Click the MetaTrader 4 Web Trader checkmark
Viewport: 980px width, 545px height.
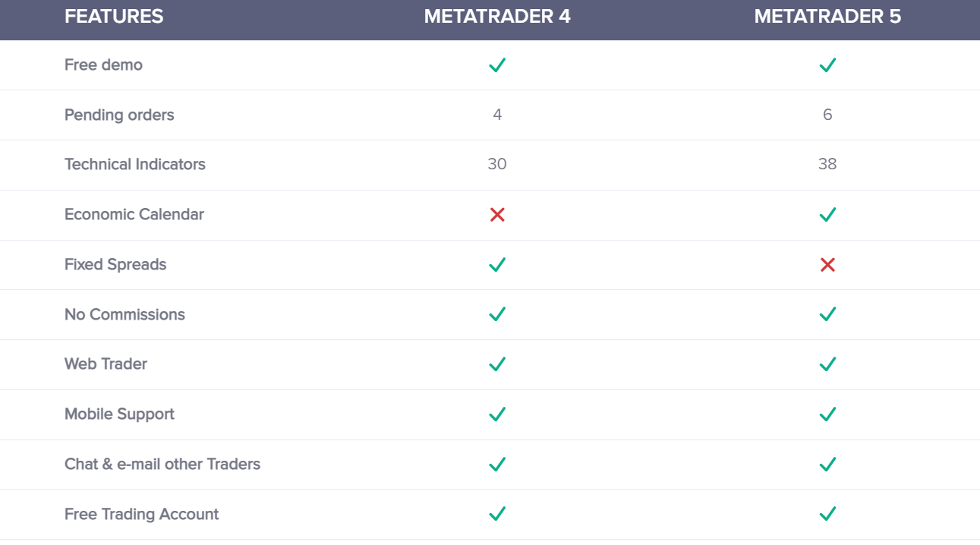tap(497, 364)
